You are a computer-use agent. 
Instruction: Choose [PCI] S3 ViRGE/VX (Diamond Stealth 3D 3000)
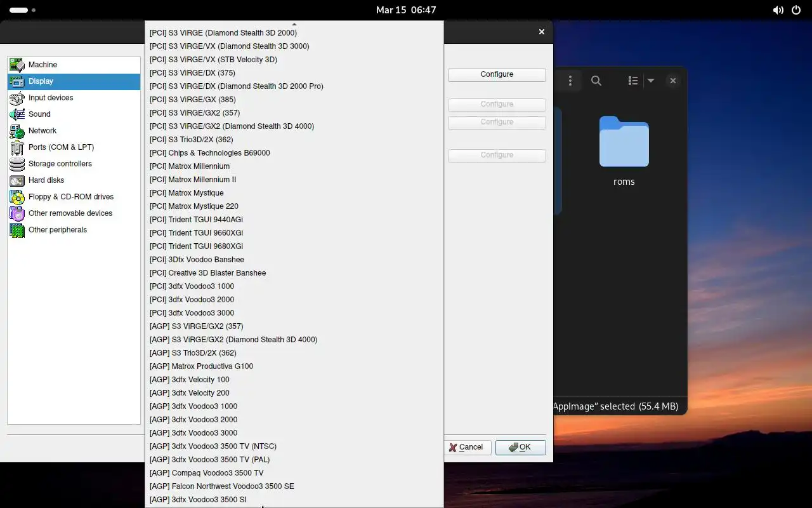[x=294, y=46]
